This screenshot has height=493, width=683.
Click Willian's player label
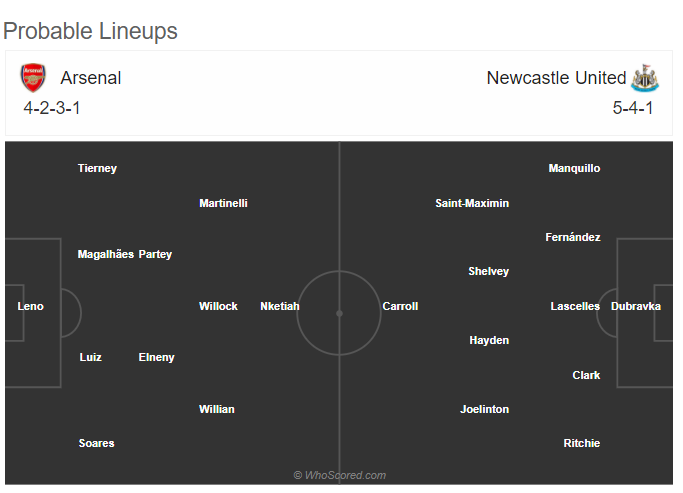pyautogui.click(x=216, y=409)
